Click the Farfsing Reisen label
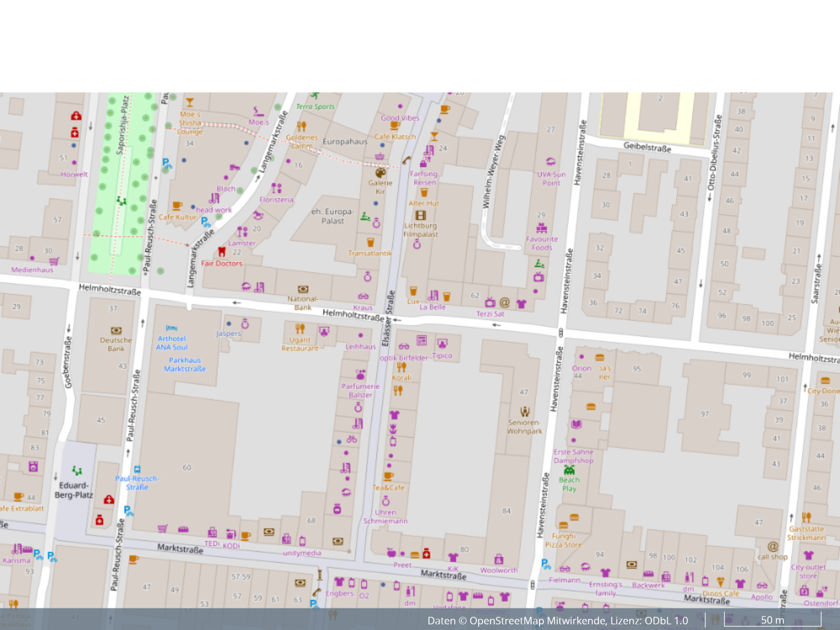This screenshot has width=840, height=630. click(x=424, y=178)
